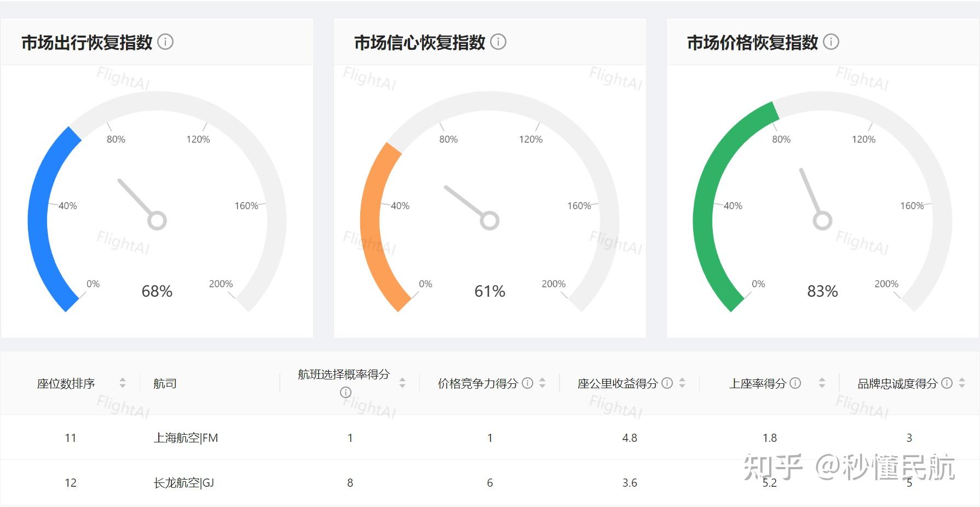Sort the table by 座公里收益得分 arrows
Image resolution: width=980 pixels, height=507 pixels.
click(x=682, y=383)
